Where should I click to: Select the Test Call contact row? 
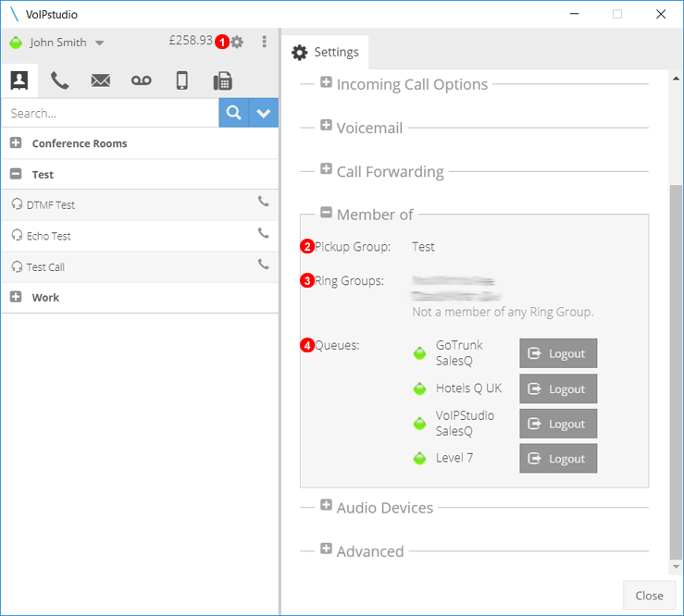click(x=140, y=266)
